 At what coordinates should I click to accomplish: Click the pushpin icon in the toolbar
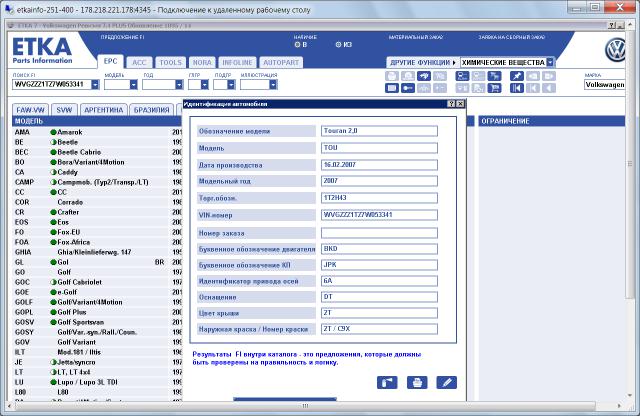pos(516,76)
